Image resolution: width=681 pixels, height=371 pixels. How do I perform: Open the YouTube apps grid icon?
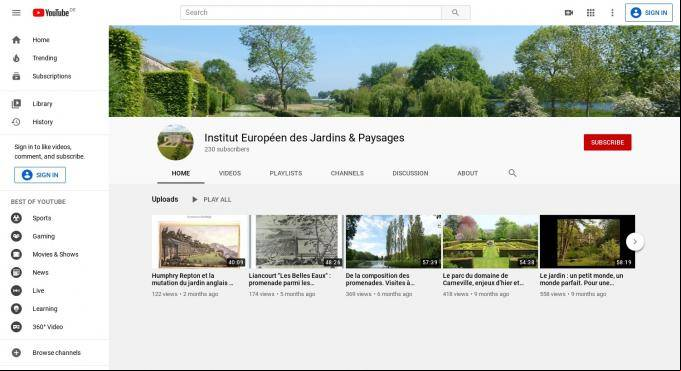pos(590,13)
